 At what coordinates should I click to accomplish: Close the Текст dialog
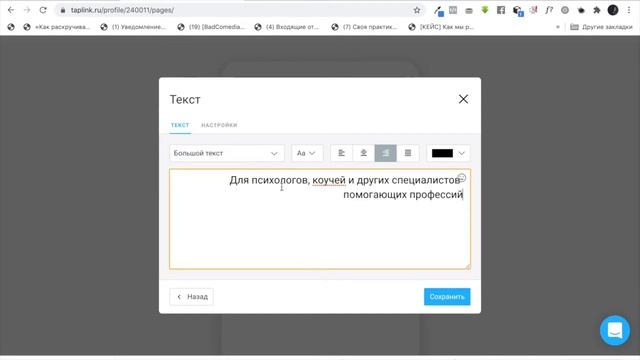[463, 99]
